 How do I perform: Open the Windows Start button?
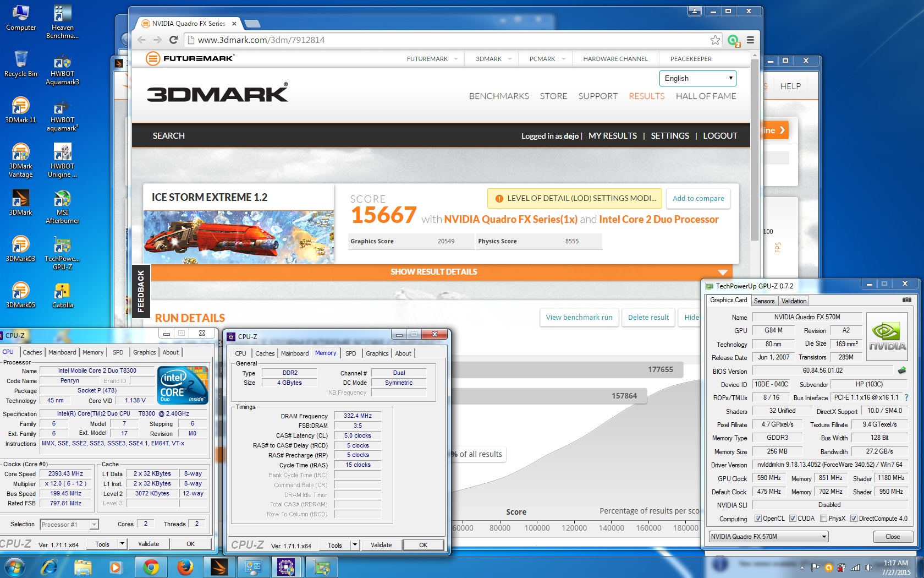[14, 566]
